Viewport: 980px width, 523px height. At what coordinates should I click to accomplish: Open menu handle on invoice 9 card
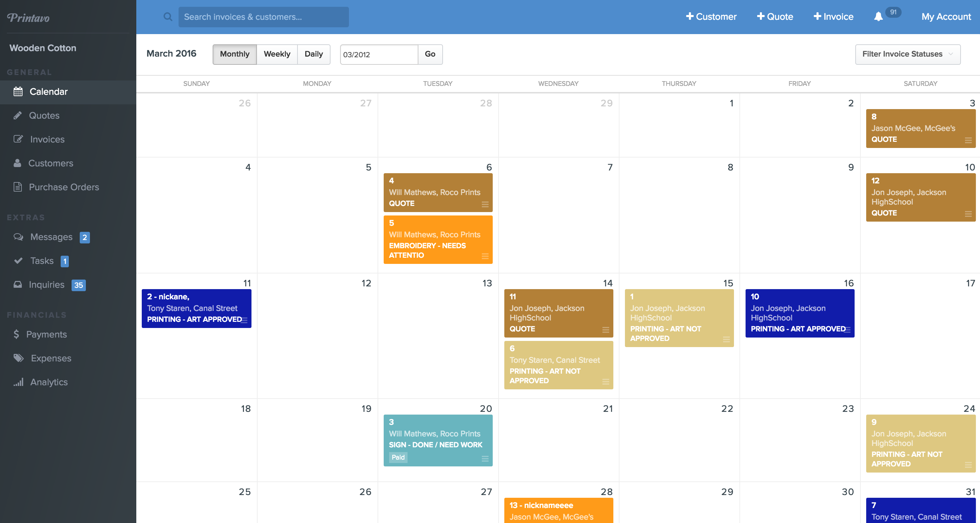pos(968,465)
